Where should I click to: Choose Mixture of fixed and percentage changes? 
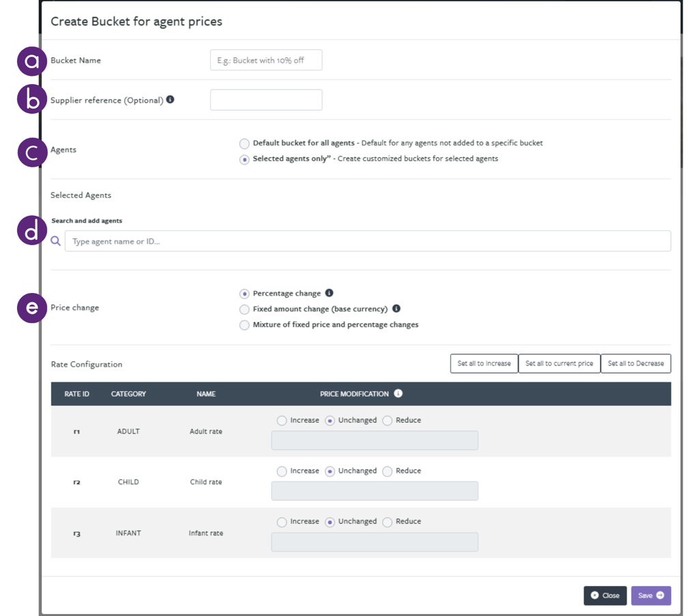click(244, 325)
